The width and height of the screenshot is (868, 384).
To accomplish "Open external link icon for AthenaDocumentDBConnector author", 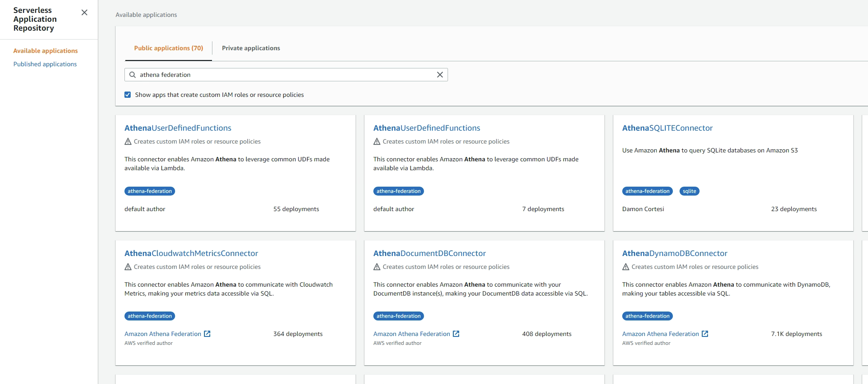I will click(456, 334).
